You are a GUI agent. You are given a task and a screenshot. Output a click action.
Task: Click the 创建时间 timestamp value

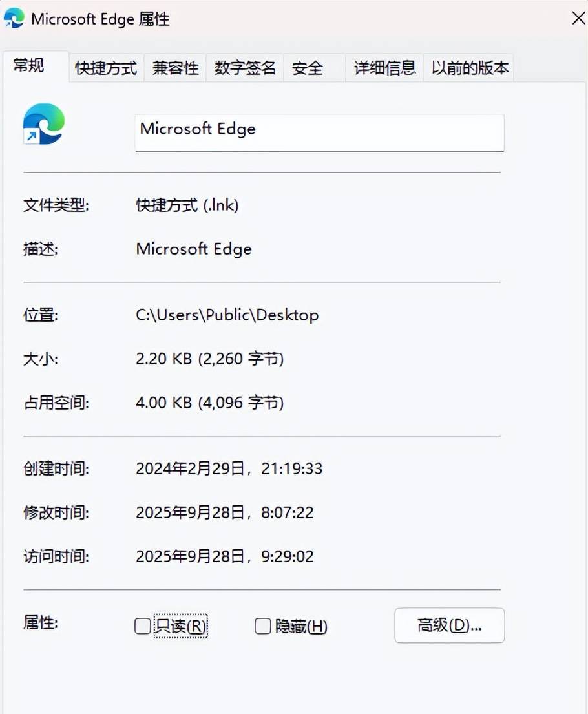click(229, 468)
